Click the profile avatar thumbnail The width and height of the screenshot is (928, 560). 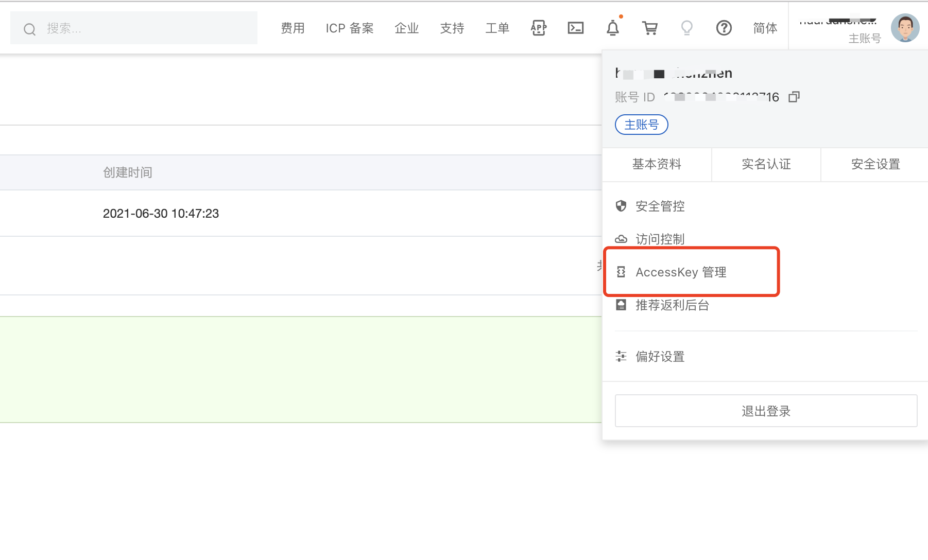coord(905,28)
